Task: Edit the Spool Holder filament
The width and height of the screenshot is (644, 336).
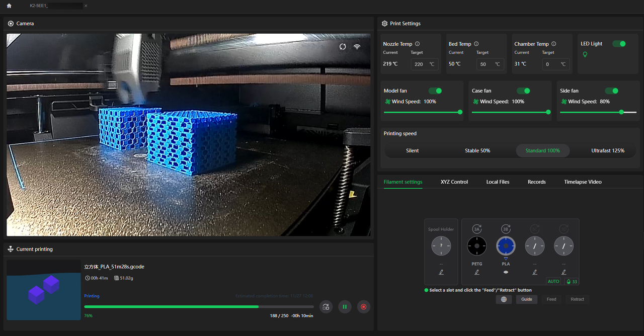Action: [x=441, y=272]
